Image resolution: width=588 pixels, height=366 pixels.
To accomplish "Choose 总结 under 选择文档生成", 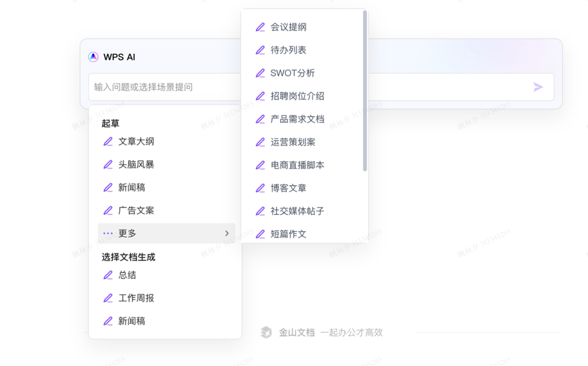I will (x=128, y=275).
